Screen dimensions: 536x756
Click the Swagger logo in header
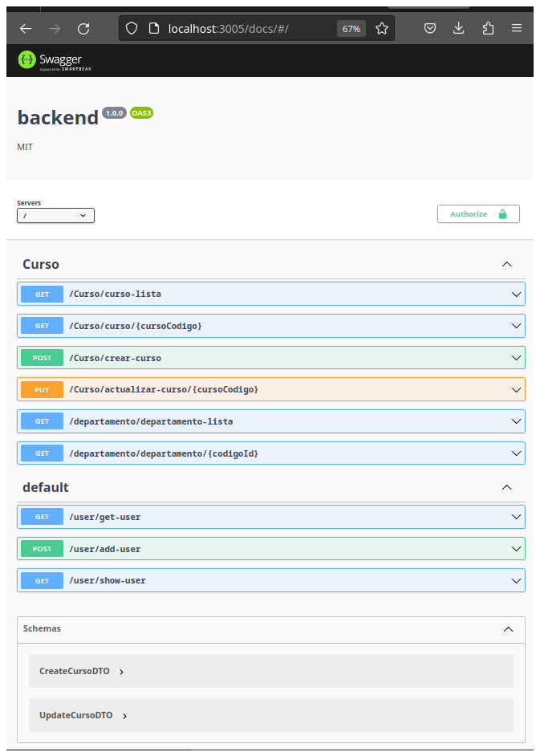coord(50,60)
